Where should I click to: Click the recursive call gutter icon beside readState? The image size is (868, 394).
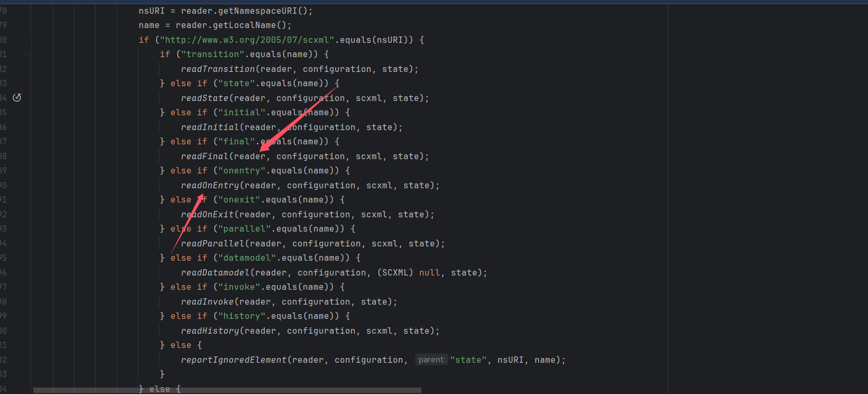pyautogui.click(x=17, y=98)
